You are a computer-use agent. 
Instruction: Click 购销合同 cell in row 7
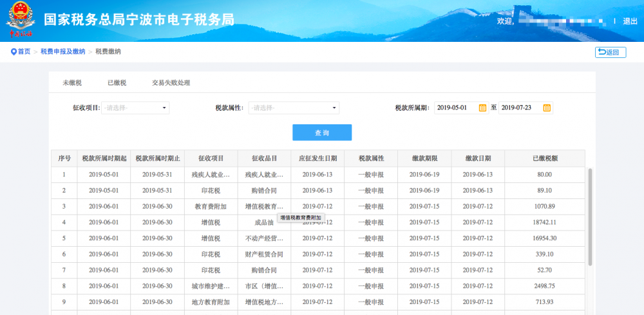264,271
